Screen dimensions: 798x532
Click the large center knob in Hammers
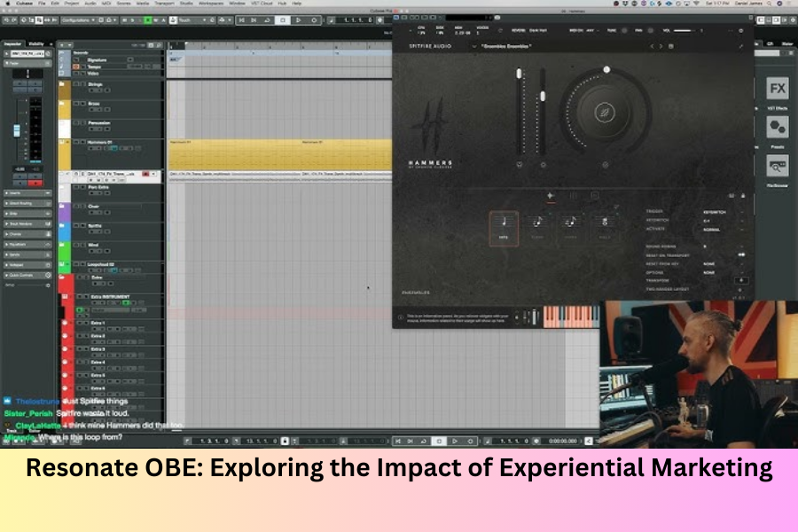(x=605, y=113)
